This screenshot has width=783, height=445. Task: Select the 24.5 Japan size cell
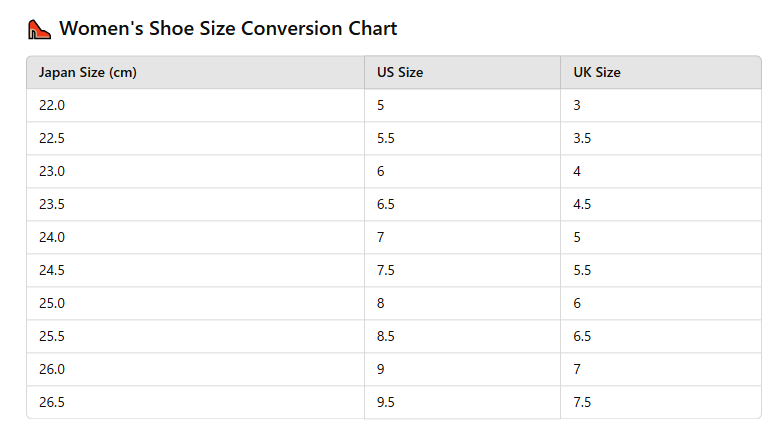coord(52,270)
